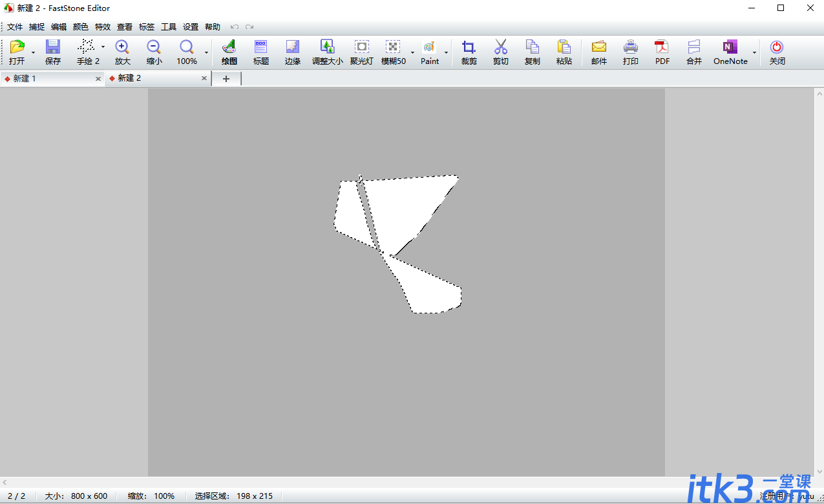Click the 打印 print icon

pos(631,47)
